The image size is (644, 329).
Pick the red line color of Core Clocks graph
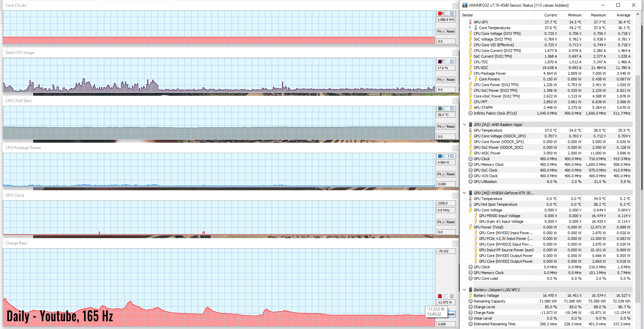tap(440, 13)
